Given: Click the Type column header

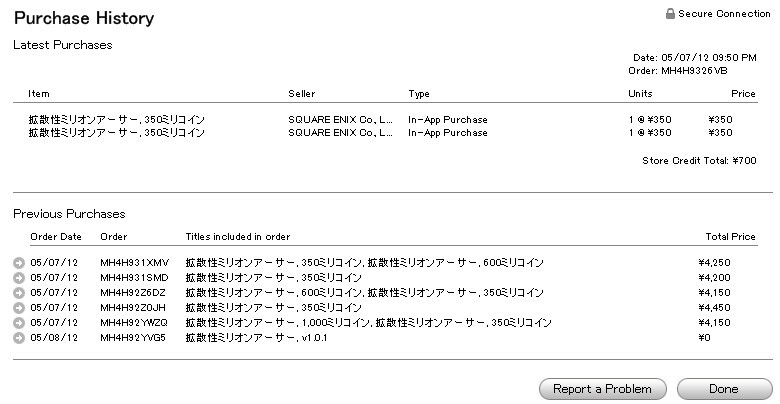Looking at the screenshot, I should tap(419, 94).
